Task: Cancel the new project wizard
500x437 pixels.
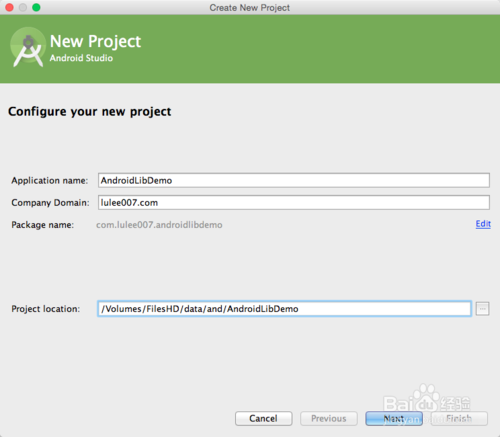Action: click(263, 418)
